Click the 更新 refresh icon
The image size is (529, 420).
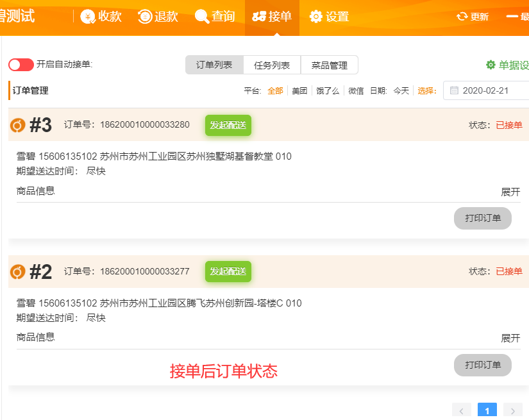[x=462, y=17]
